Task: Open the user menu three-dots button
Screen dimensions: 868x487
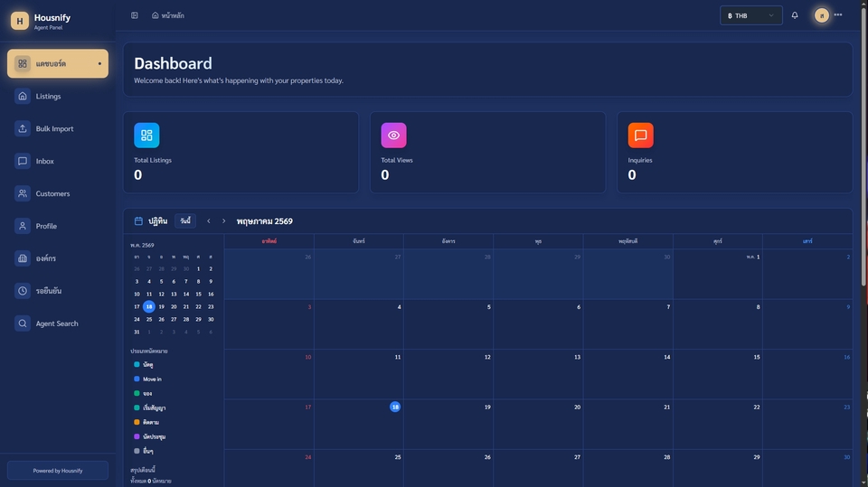Action: pyautogui.click(x=838, y=15)
